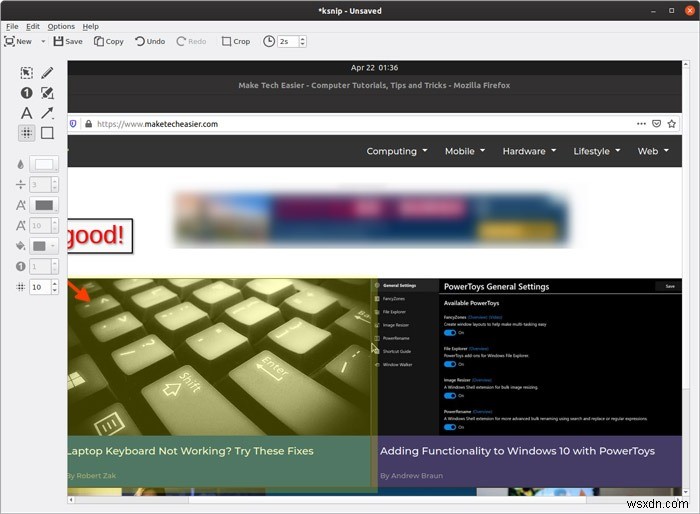The height and width of the screenshot is (514, 700).
Task: Copy the screenshot to clipboard
Action: pyautogui.click(x=108, y=42)
